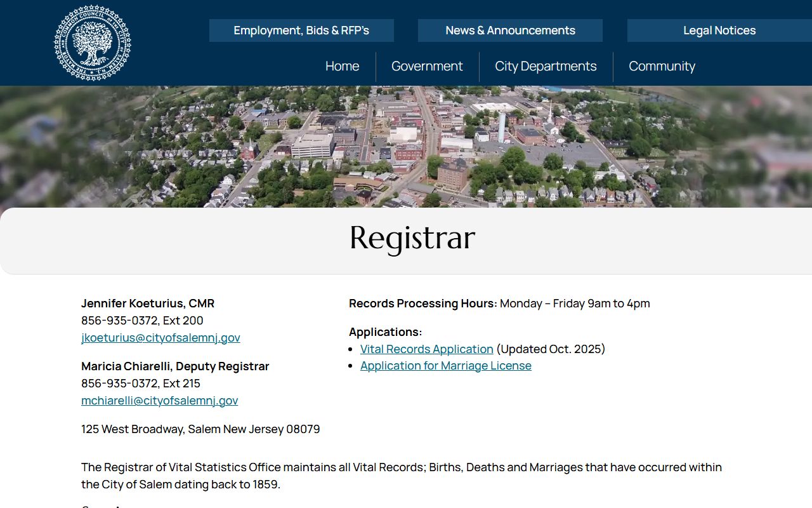Viewport: 812px width, 508px height.
Task: Email mchiarelli@cityofsalemnj.gov link
Action: coord(160,401)
